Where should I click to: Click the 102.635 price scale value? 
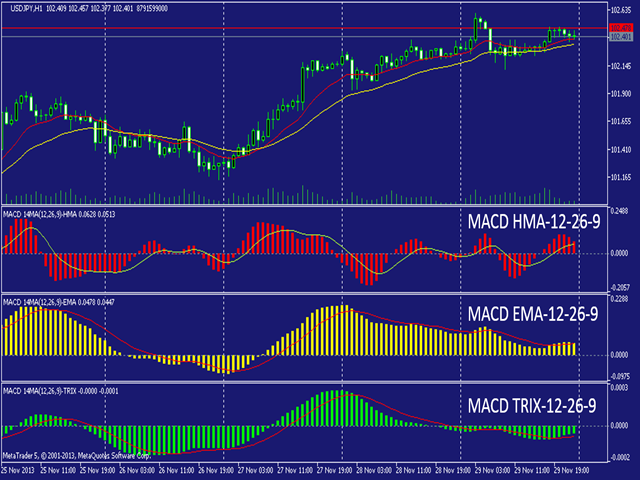(620, 11)
